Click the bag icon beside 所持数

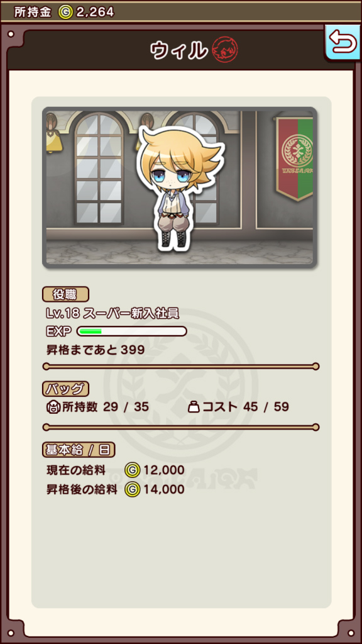(x=53, y=407)
